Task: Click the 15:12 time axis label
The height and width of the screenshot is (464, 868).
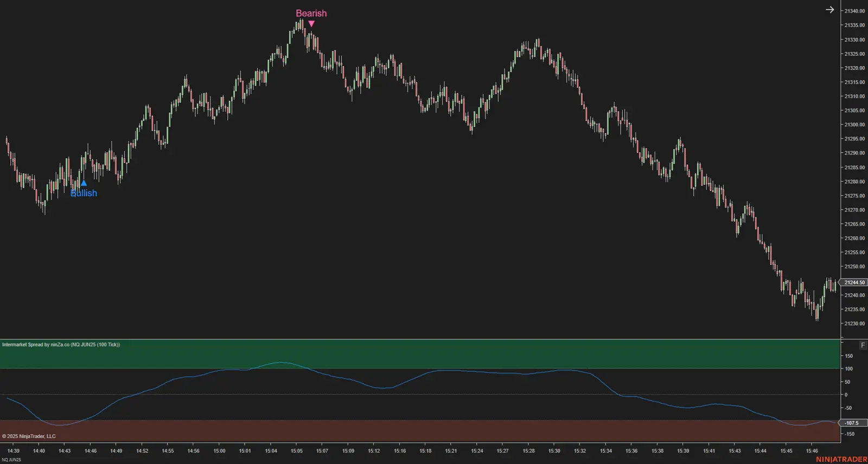Action: click(x=374, y=451)
